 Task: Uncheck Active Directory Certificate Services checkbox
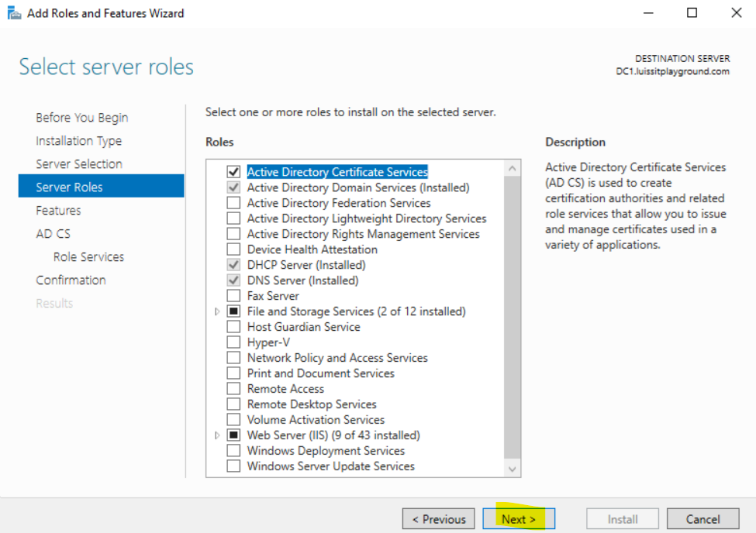coord(233,171)
